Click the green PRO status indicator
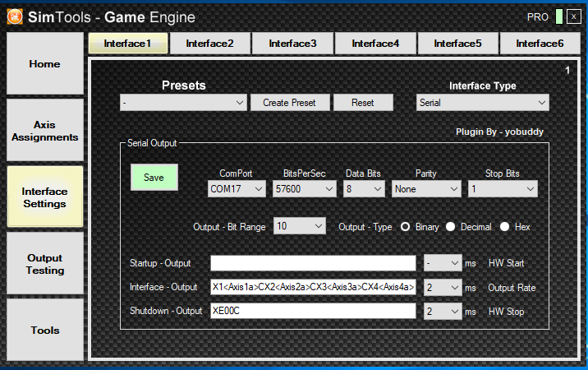The image size is (588, 370). pyautogui.click(x=558, y=17)
